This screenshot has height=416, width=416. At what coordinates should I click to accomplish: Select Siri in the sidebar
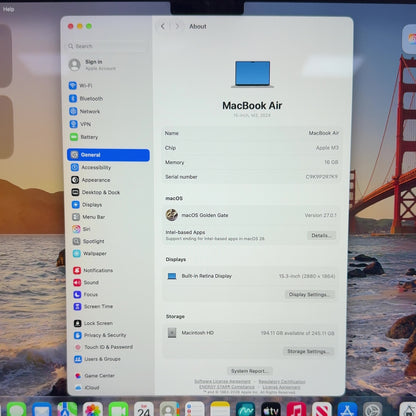(81, 229)
